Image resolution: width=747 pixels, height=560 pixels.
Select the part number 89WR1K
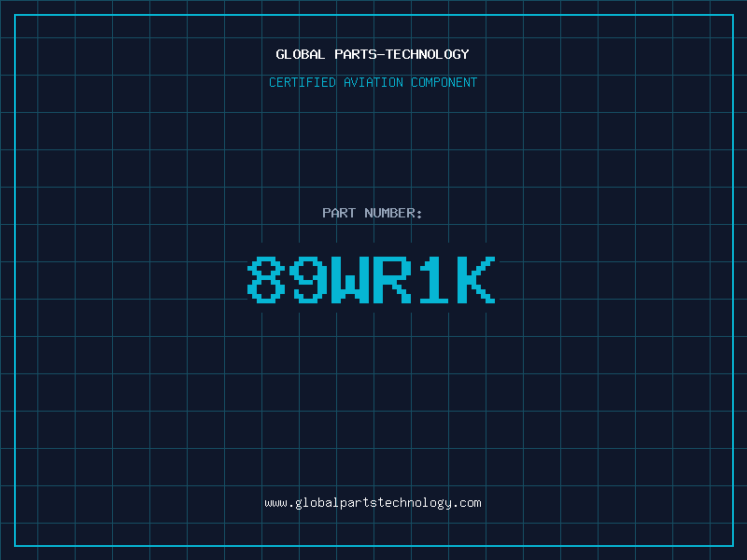[372, 280]
